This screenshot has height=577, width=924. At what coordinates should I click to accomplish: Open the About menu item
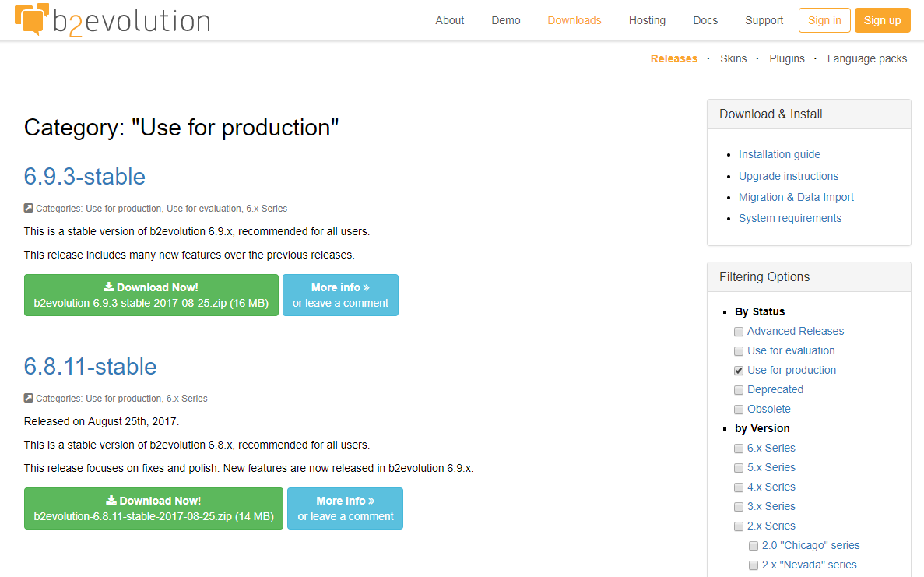[x=450, y=20]
